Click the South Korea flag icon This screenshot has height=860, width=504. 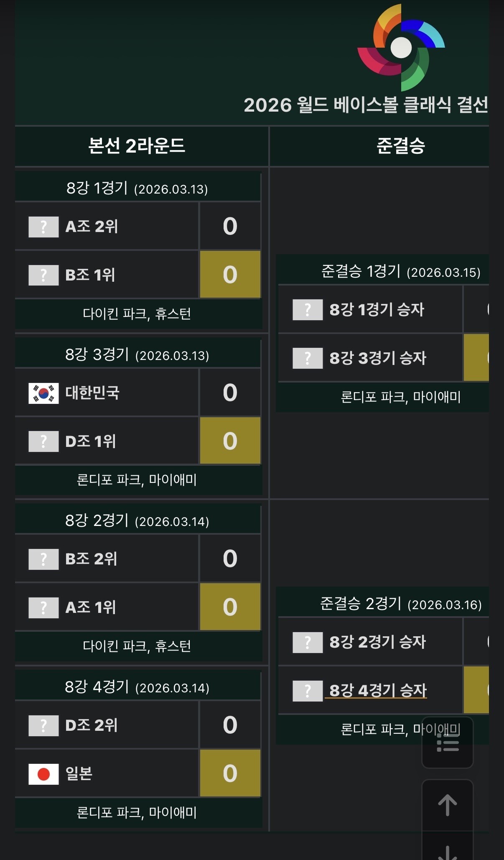click(x=43, y=393)
